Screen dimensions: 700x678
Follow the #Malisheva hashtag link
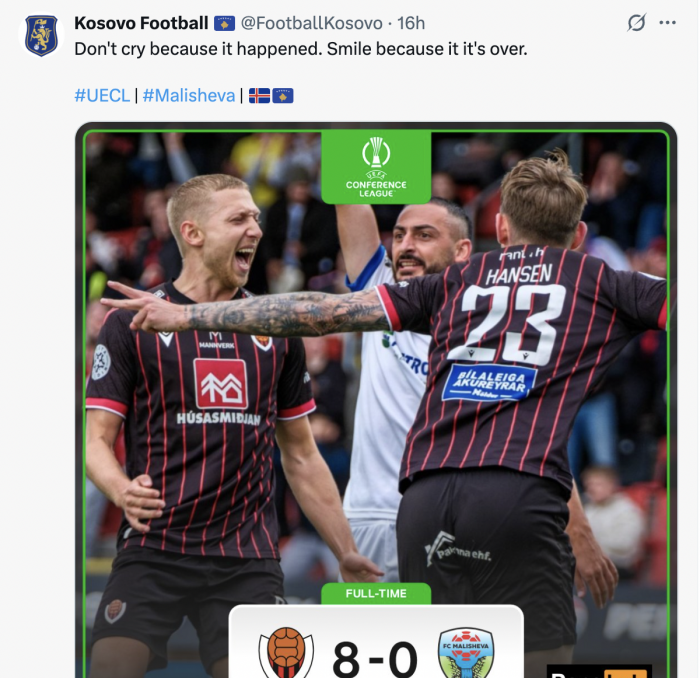click(189, 96)
